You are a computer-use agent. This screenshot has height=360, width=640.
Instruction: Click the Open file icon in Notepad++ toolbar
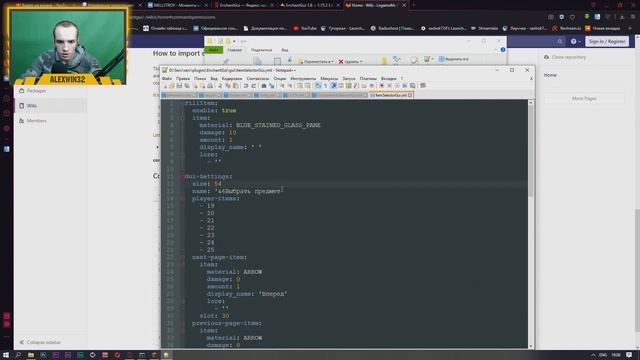click(x=171, y=86)
